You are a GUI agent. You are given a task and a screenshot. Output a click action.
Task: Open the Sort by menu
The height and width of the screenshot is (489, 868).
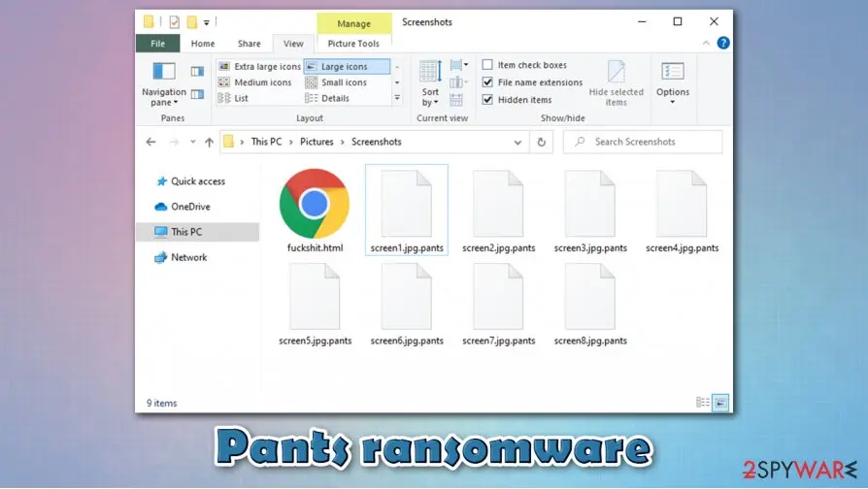[x=430, y=83]
